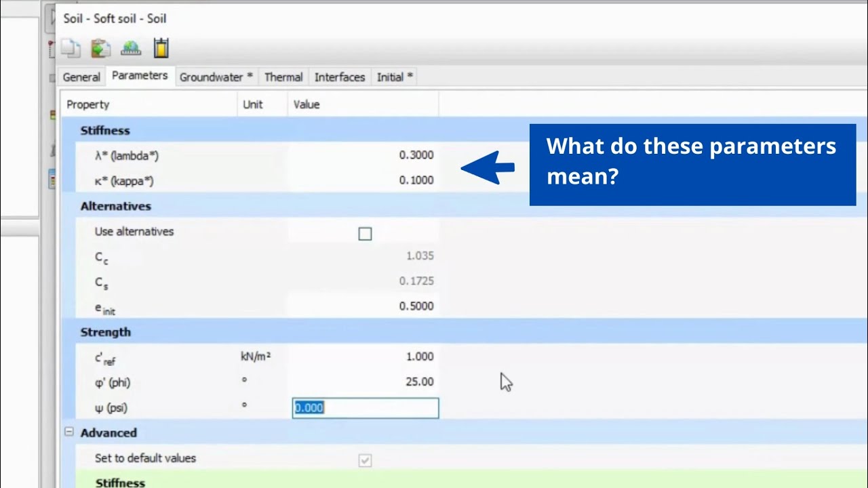Viewport: 868px width, 488px height.
Task: Edit the kappa* value 0.1000
Action: [363, 180]
